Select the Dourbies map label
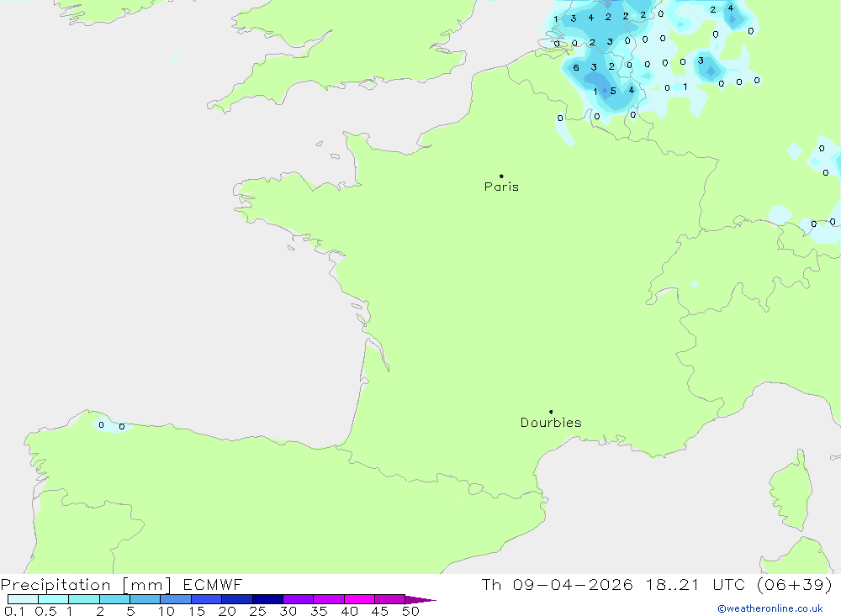This screenshot has height=616, width=841. click(551, 423)
